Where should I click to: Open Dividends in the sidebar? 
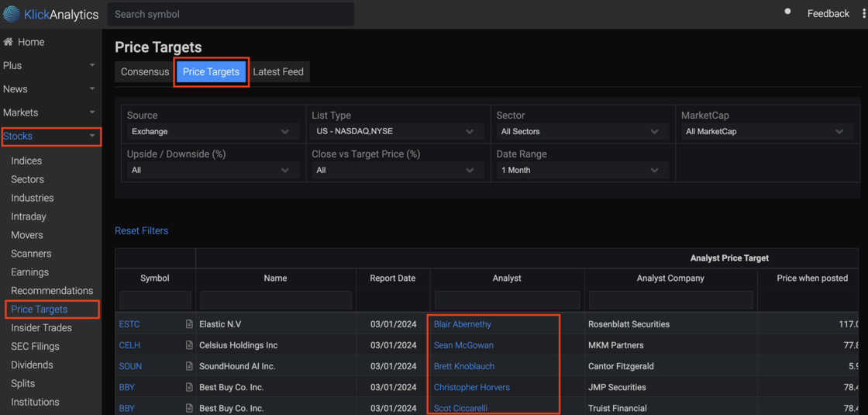(32, 365)
